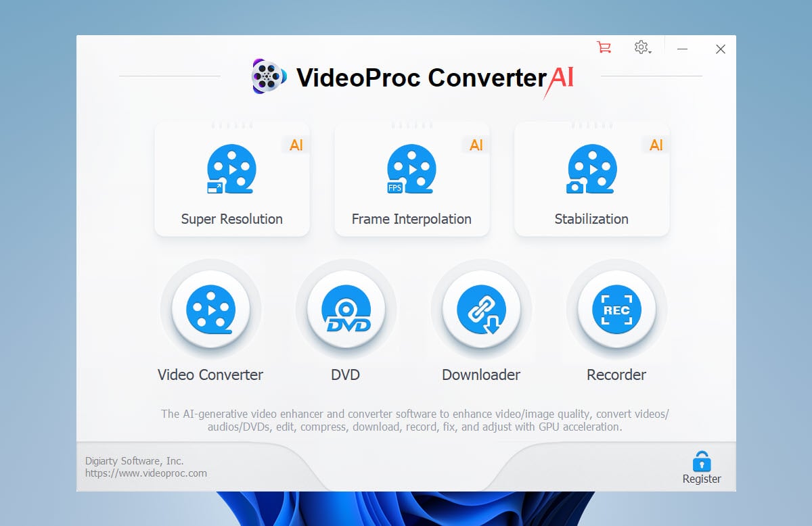The image size is (812, 526).
Task: Click the Video Converter round icon
Action: pyautogui.click(x=210, y=310)
